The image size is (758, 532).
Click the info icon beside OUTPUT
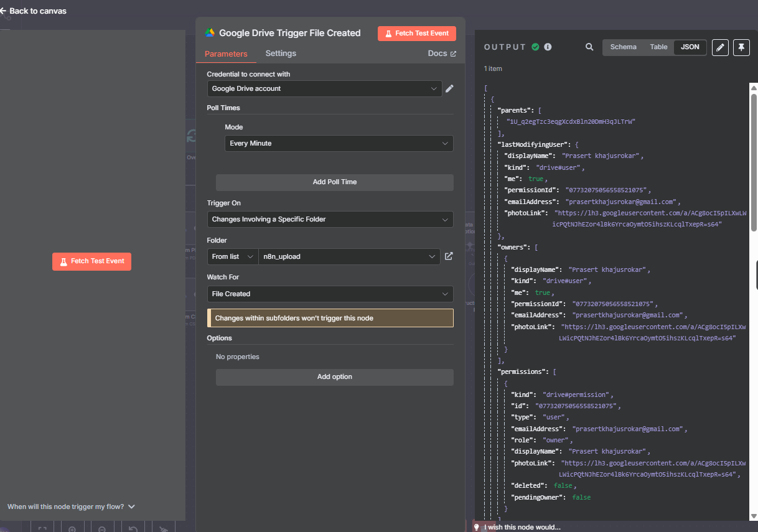(548, 47)
